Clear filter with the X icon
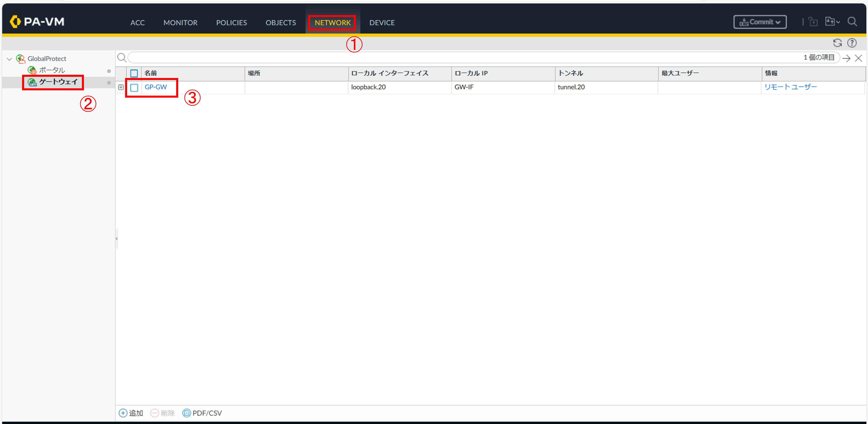Image resolution: width=868 pixels, height=424 pixels. tap(858, 58)
